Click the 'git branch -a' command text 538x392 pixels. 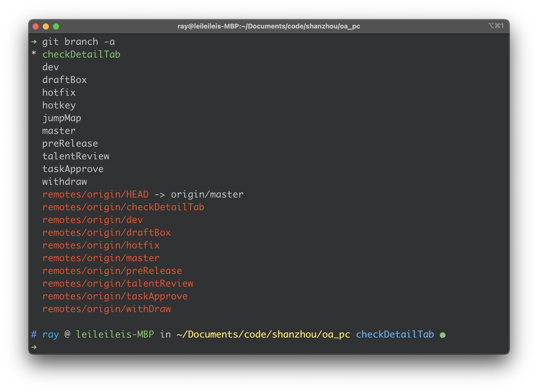tap(79, 42)
